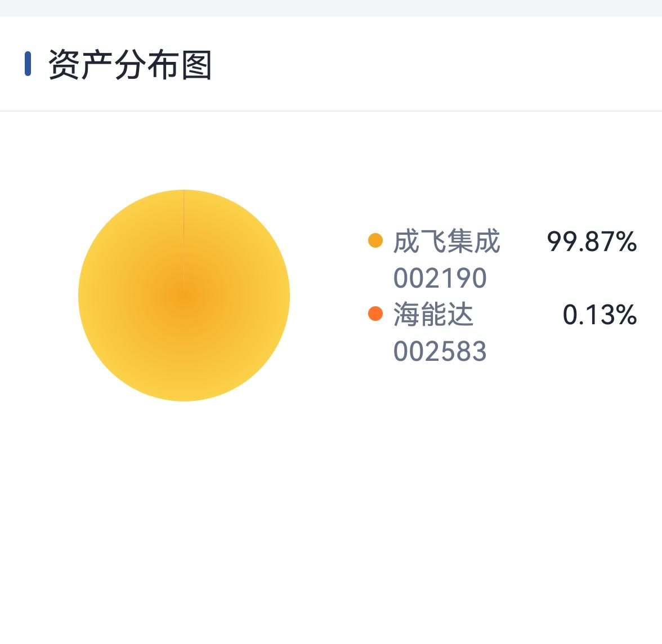
Task: Tap the yellow legend dot for 成飞集成
Action: pyautogui.click(x=375, y=241)
